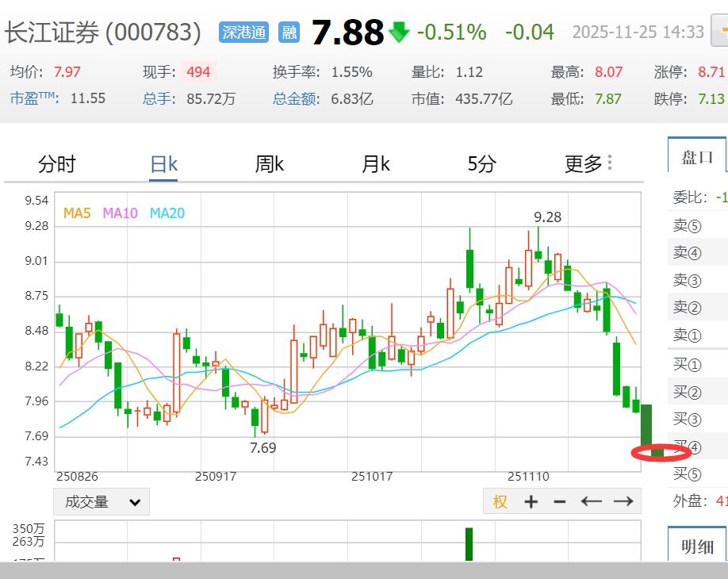Switch to the 周k tab
The width and height of the screenshot is (728, 579).
click(270, 164)
